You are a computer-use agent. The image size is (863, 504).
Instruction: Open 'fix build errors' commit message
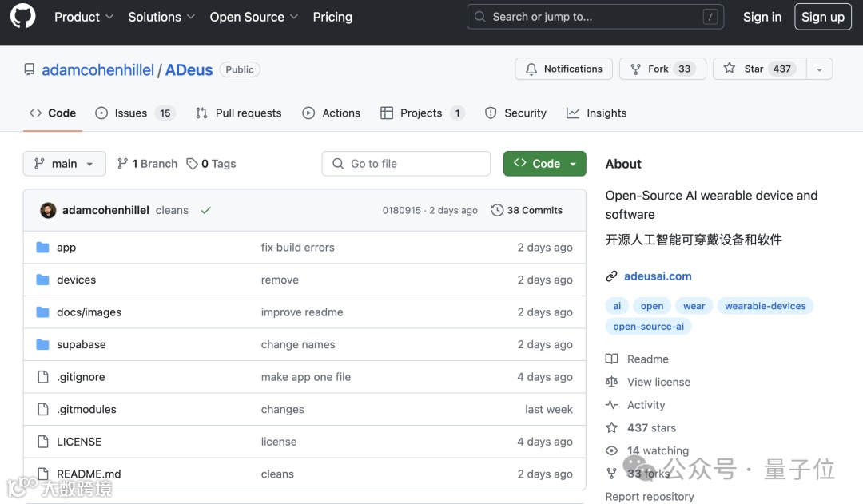[x=298, y=247]
